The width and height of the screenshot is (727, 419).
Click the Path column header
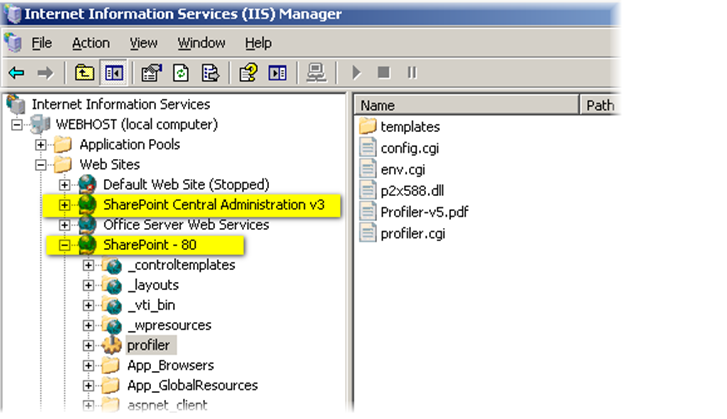click(600, 105)
